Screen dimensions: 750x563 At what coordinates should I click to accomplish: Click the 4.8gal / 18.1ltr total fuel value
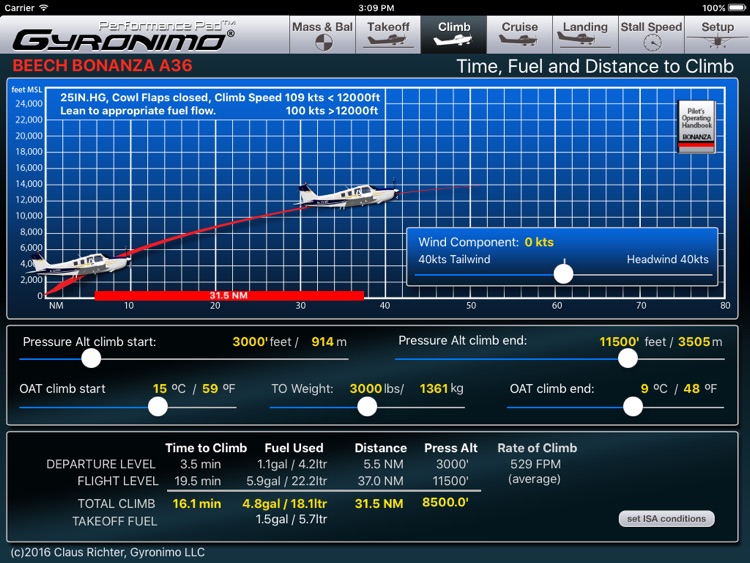pos(285,504)
